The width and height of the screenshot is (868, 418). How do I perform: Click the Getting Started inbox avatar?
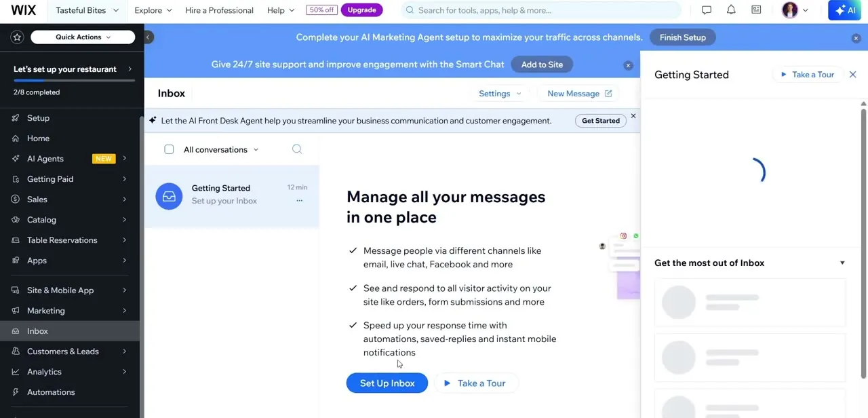[169, 196]
